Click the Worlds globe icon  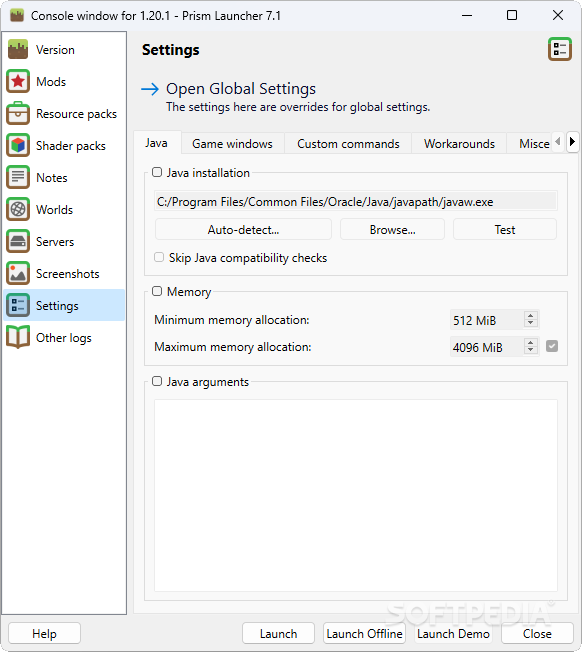pos(18,209)
